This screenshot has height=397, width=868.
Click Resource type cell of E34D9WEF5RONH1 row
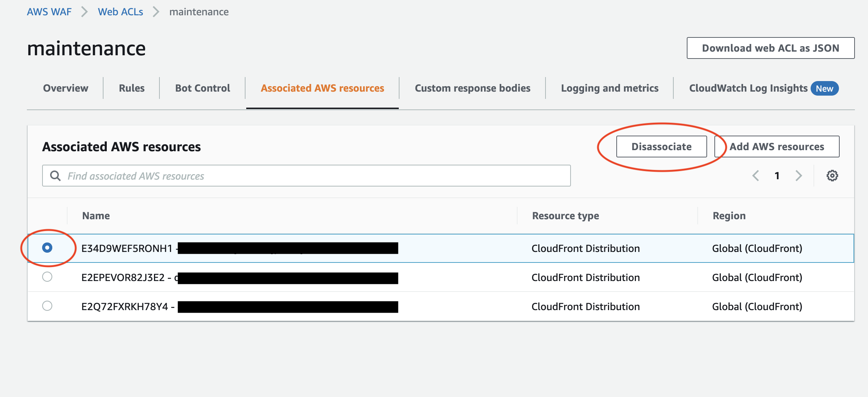585,248
